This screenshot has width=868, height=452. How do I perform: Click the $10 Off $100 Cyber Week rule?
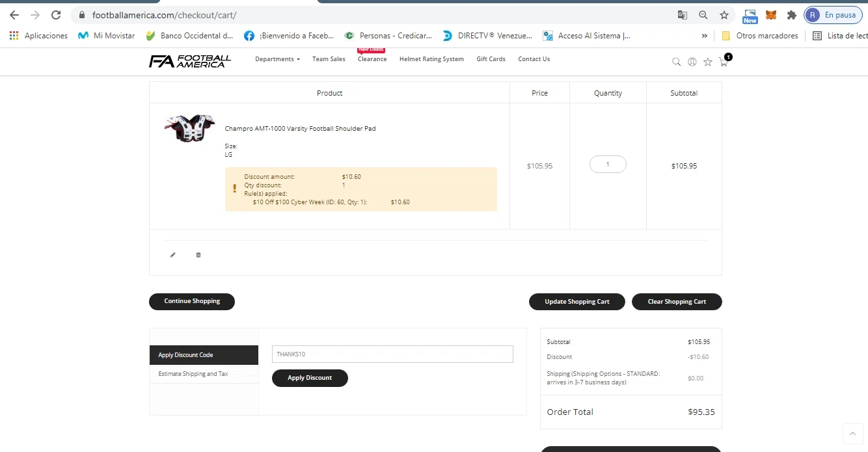(310, 202)
